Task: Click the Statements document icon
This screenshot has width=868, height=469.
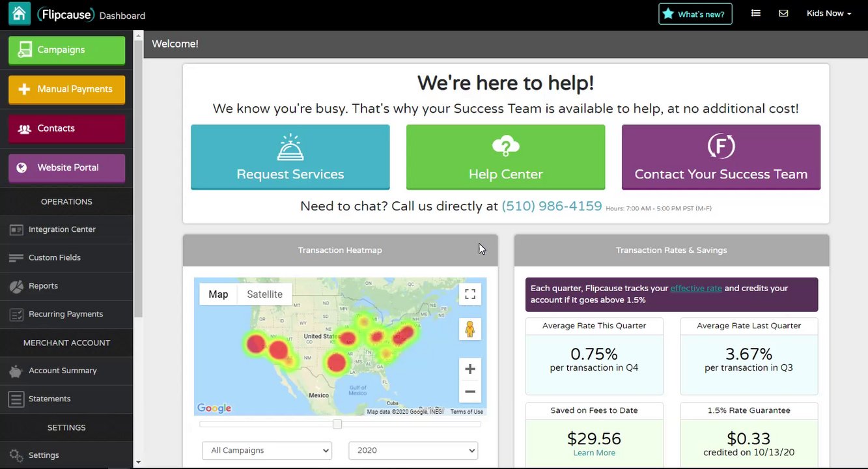Action: [x=16, y=399]
